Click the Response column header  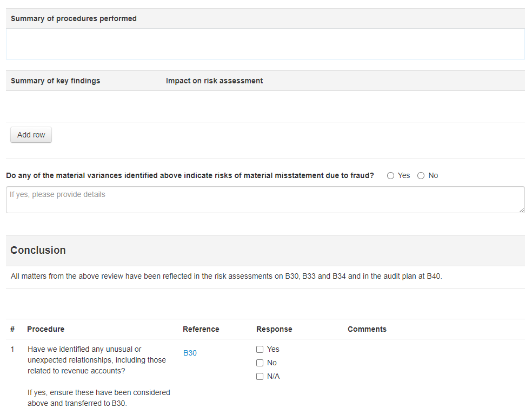[274, 329]
